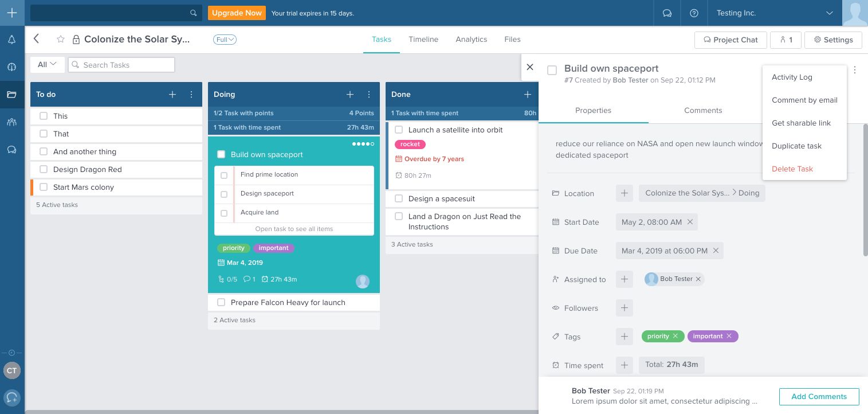Tick the Find prime location subtask checkbox

point(224,175)
